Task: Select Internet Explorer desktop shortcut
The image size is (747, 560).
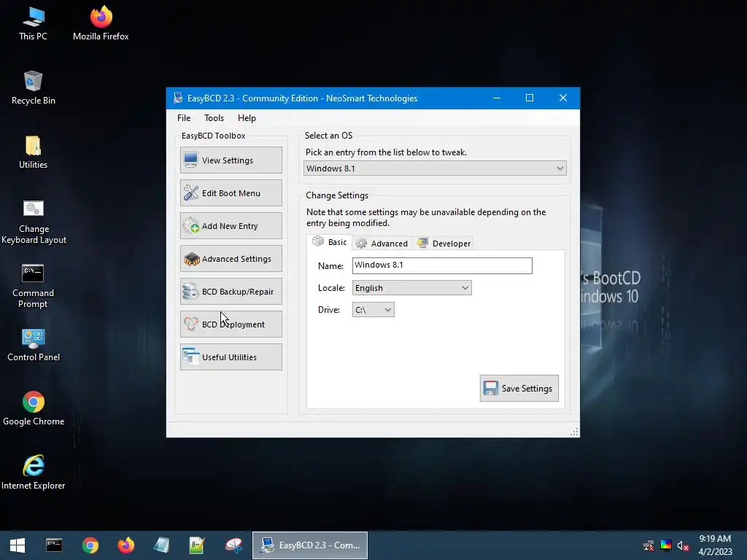Action: (34, 472)
